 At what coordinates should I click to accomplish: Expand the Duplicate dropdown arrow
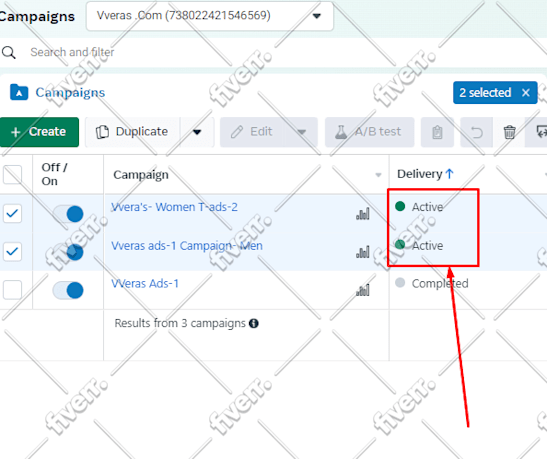197,132
